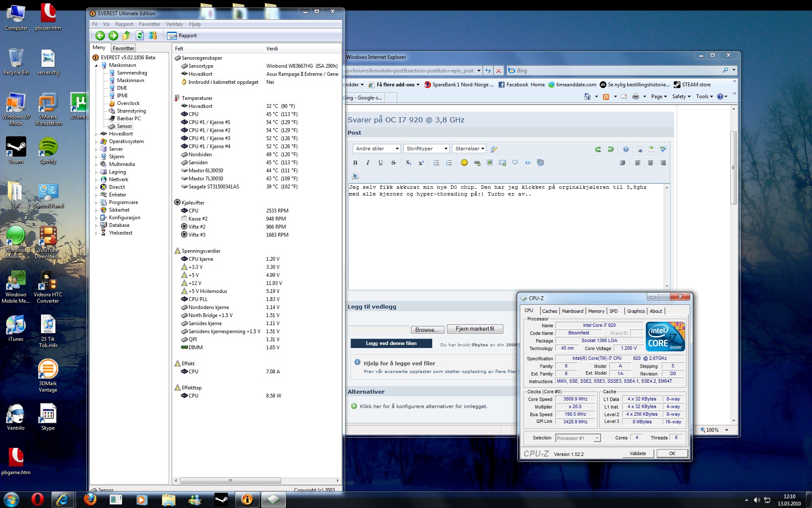Image resolution: width=812 pixels, height=508 pixels.
Task: Toggle Italic formatting in the post editor
Action: (x=368, y=163)
